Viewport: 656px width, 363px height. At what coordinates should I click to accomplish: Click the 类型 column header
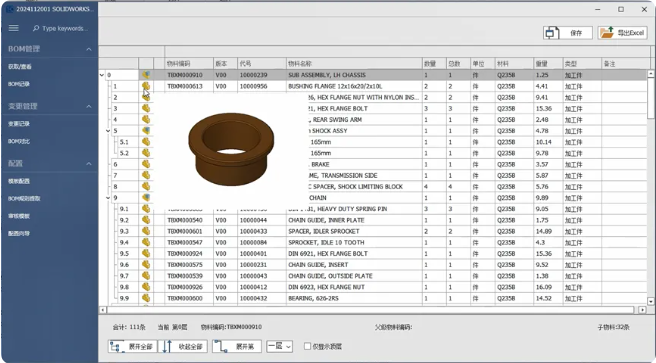coord(582,64)
